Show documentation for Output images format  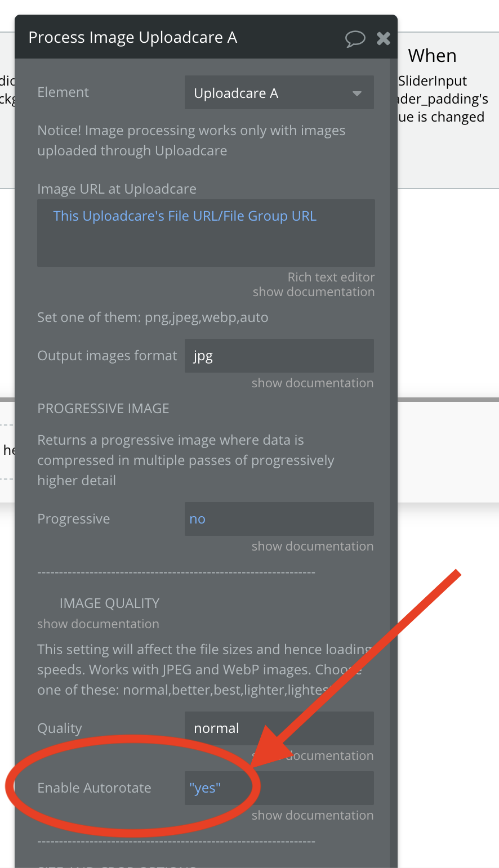[313, 383]
